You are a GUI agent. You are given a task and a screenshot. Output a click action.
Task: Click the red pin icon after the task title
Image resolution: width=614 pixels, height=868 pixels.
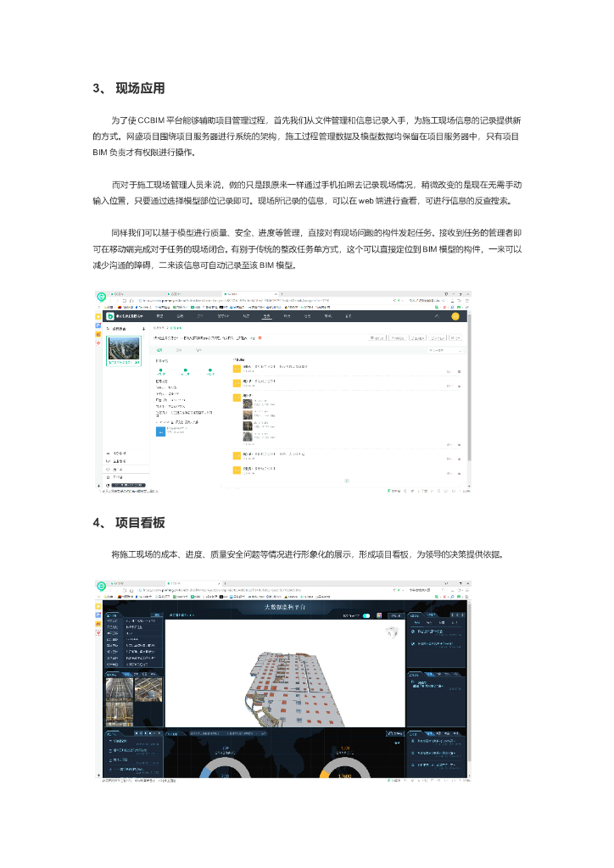coord(260,337)
